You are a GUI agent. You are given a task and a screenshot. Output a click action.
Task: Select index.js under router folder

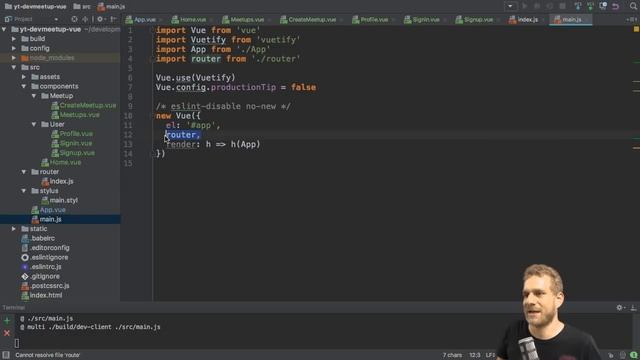coord(57,181)
